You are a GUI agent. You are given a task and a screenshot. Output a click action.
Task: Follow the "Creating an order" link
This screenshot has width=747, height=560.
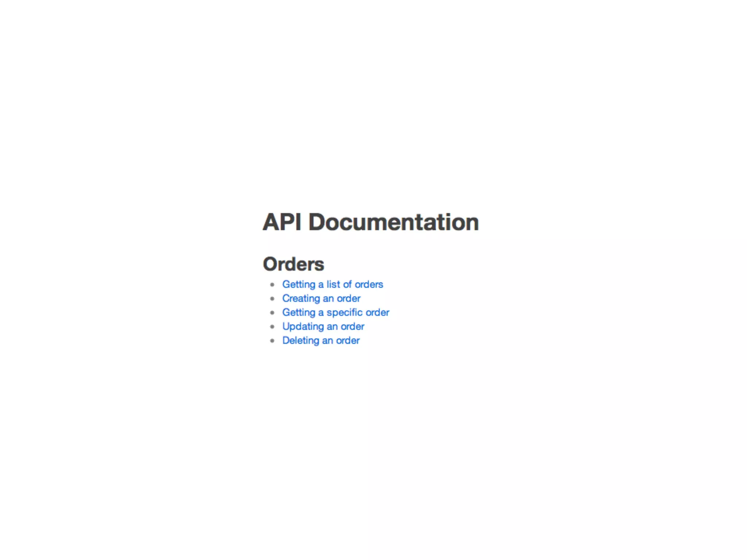click(321, 299)
